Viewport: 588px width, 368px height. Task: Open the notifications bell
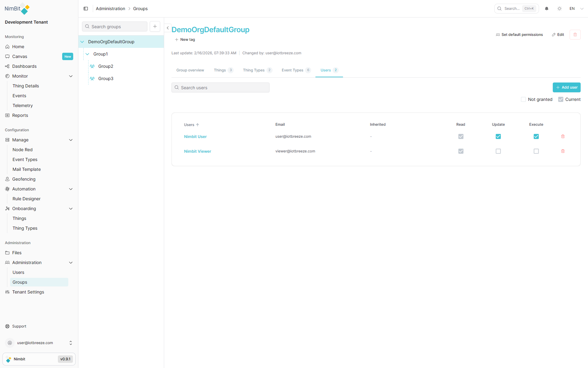(x=547, y=9)
